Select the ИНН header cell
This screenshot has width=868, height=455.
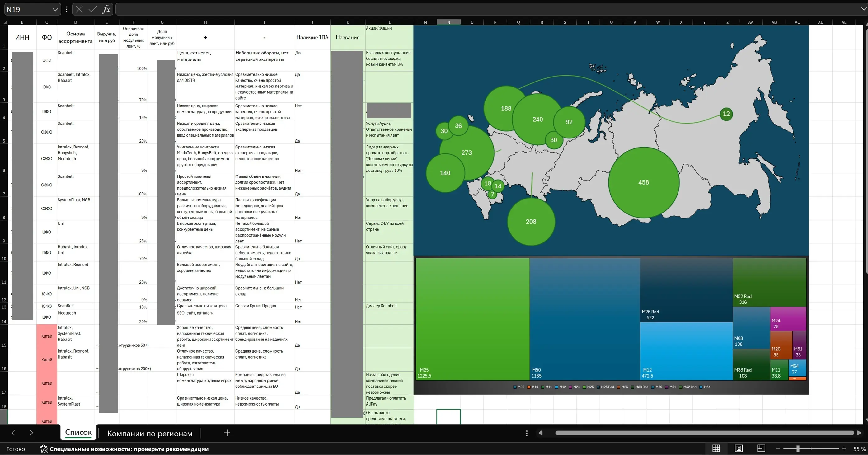point(22,37)
